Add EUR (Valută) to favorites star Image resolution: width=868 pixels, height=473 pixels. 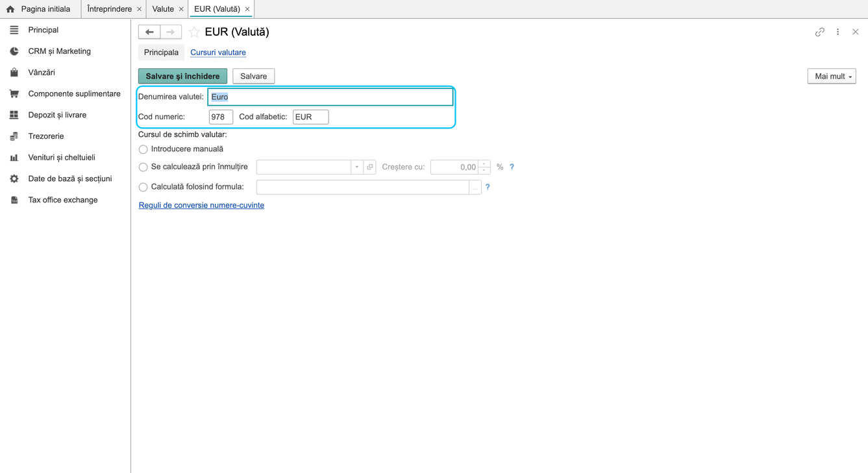[x=194, y=32]
